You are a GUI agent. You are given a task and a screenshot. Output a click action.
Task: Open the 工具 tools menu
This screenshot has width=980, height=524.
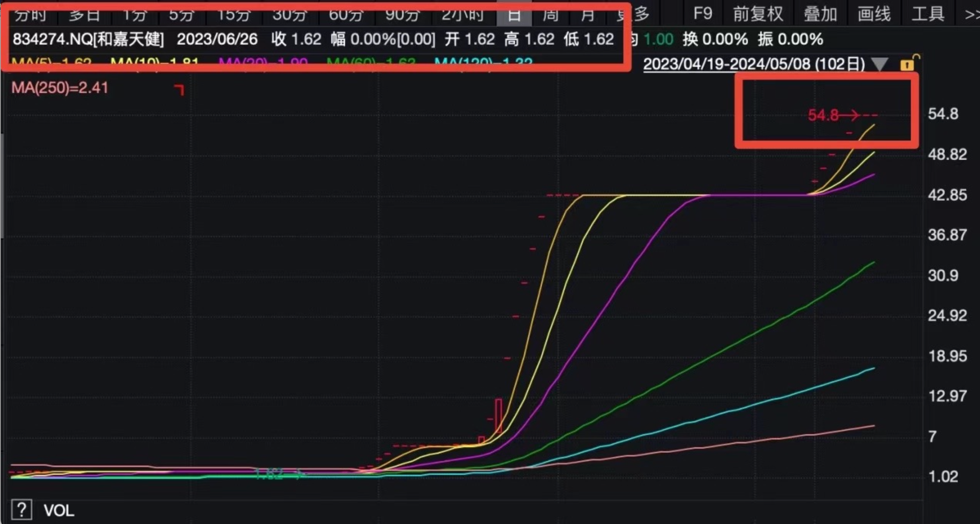[x=928, y=14]
